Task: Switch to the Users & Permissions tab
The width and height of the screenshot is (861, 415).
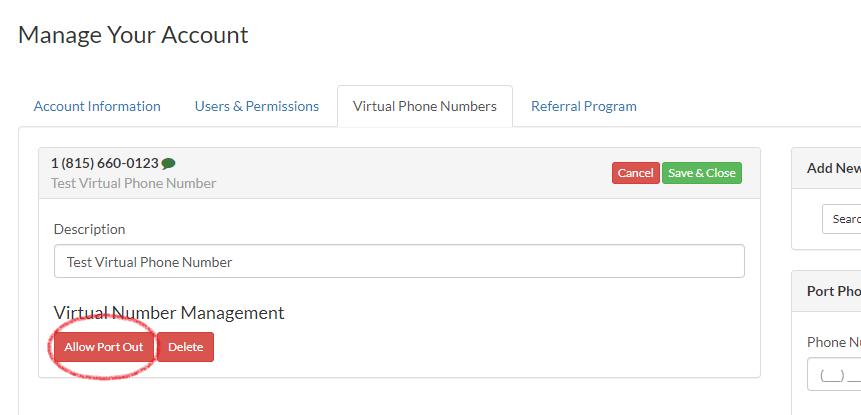Action: click(257, 106)
